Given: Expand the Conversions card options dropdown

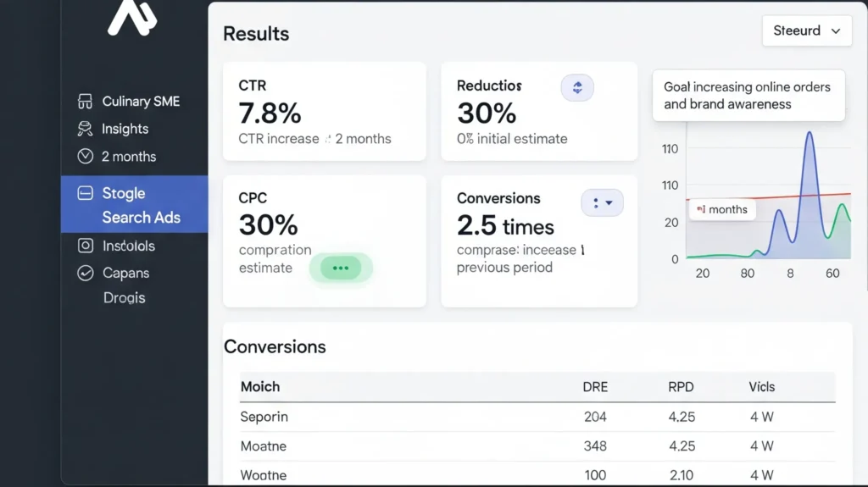Looking at the screenshot, I should [602, 203].
